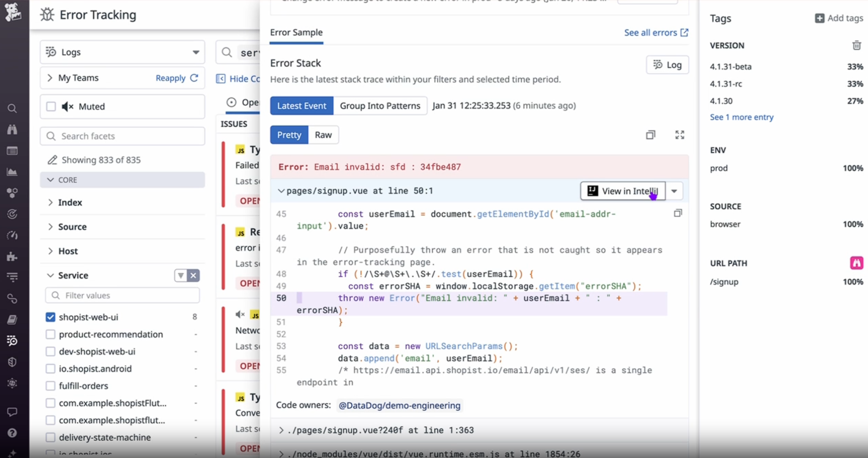Open the dashboards list icon in sidebar
Image resolution: width=868 pixels, height=458 pixels.
[x=12, y=151]
